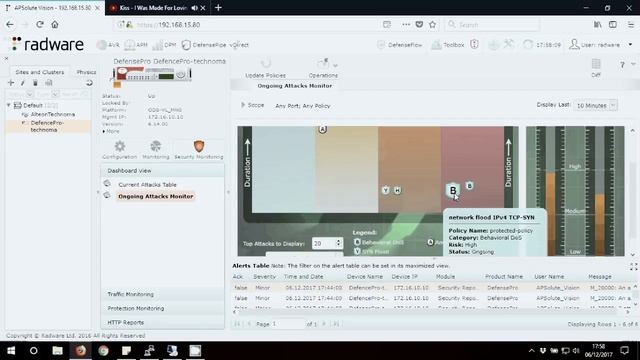Delete the selected device with trash icon
Screen dimensions: 640x360
point(36,83)
